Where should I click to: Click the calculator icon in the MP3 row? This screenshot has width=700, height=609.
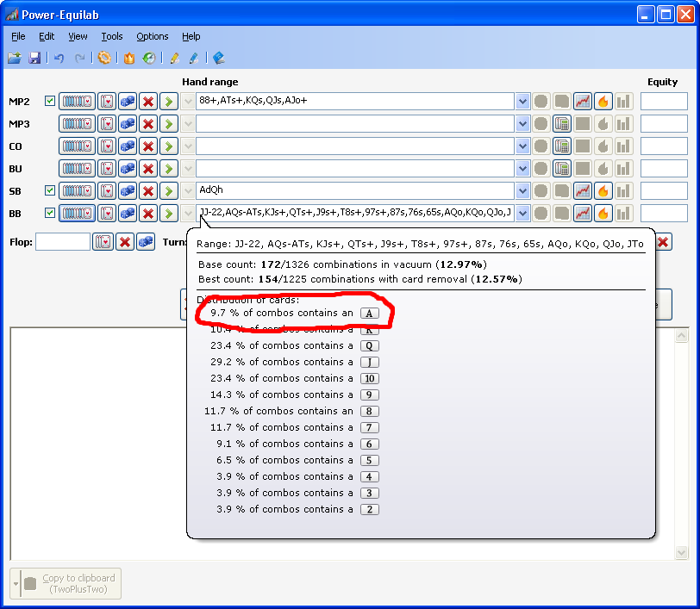[x=562, y=123]
